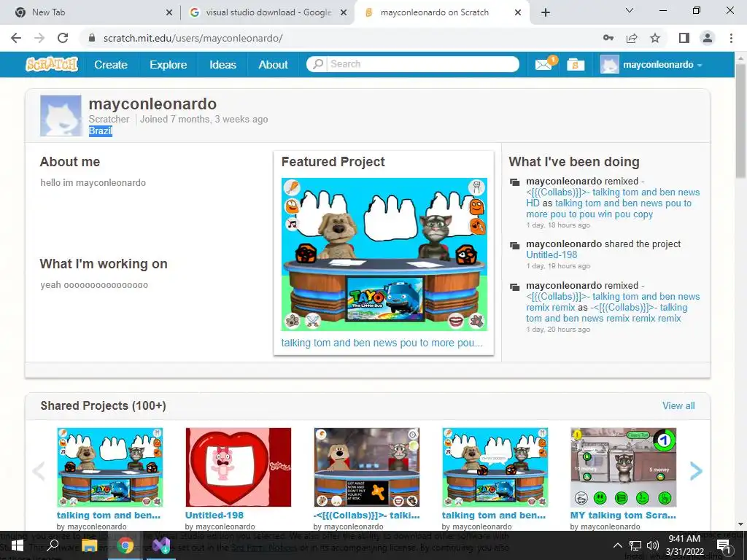Click View all for Shared Projects
This screenshot has height=560, width=747.
pos(678,405)
